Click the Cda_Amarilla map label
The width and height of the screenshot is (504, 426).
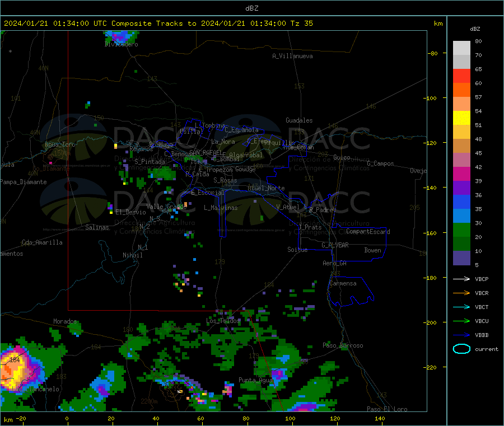(x=42, y=242)
